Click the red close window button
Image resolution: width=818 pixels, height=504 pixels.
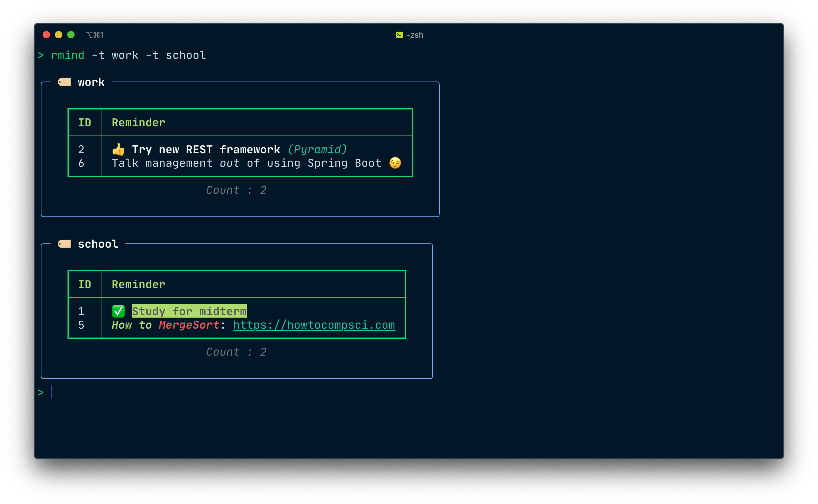coord(46,35)
